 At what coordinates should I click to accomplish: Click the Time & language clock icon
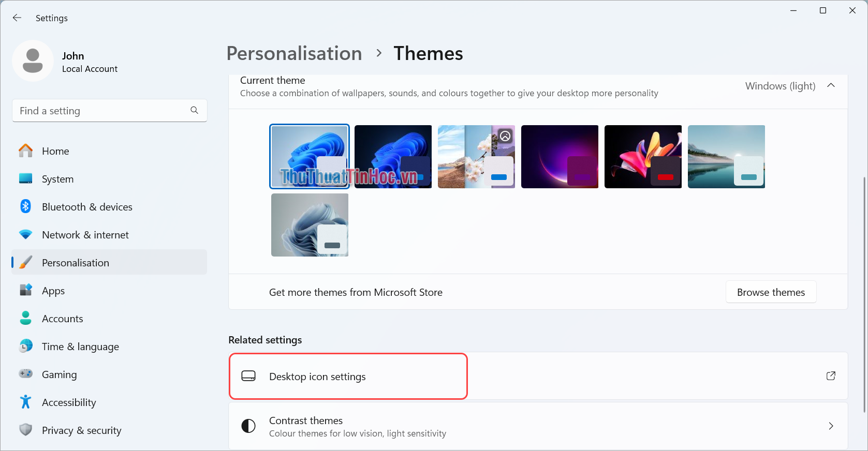point(25,346)
